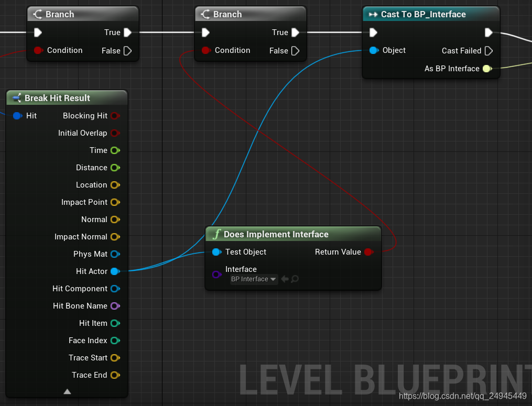Click the As BP Interface output pin
This screenshot has width=532, height=406.
tap(487, 69)
